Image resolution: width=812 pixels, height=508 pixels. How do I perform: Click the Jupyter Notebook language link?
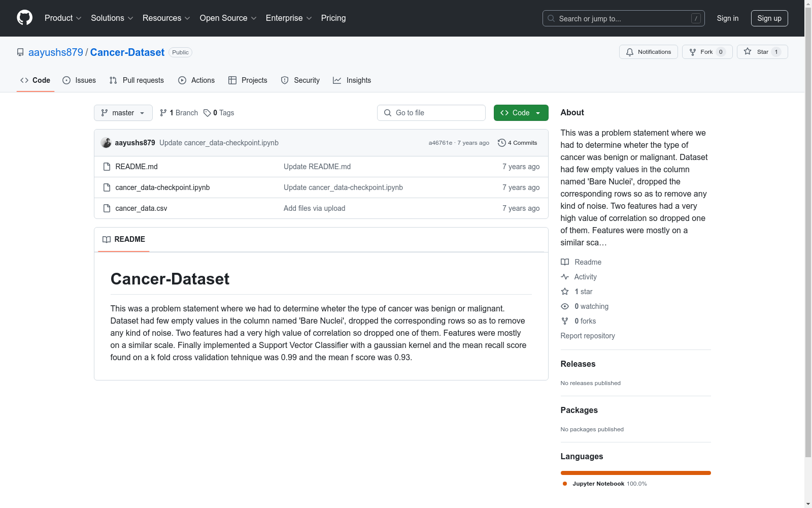pos(604,484)
